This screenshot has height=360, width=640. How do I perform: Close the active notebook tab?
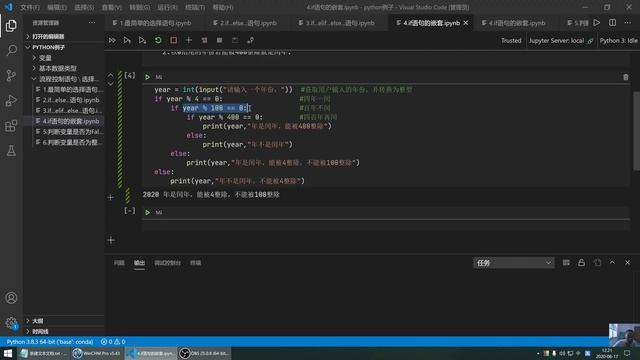coord(466,23)
